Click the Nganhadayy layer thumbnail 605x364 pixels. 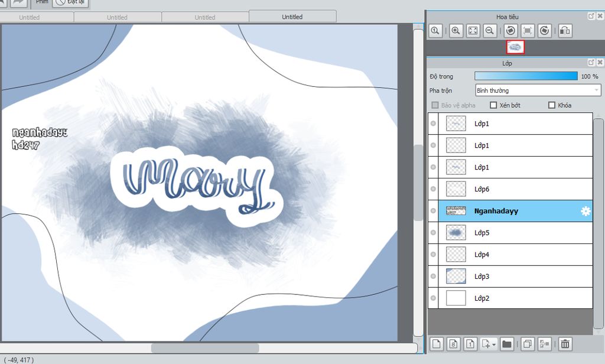456,211
